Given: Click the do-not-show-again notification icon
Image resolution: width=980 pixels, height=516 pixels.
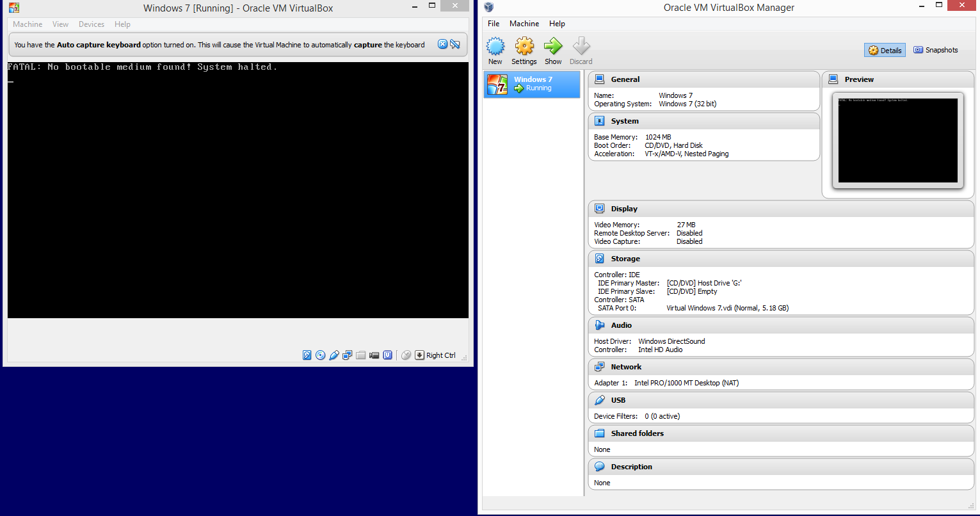Looking at the screenshot, I should click(x=455, y=44).
